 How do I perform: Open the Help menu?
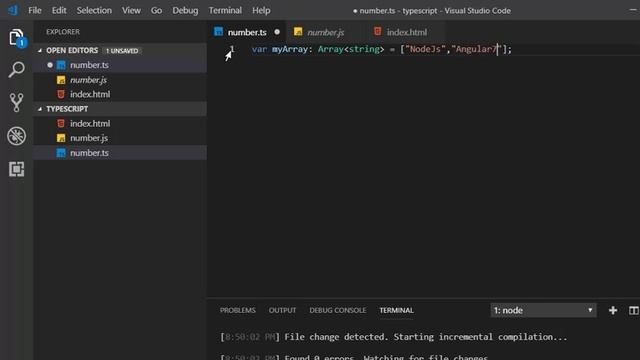point(261,11)
